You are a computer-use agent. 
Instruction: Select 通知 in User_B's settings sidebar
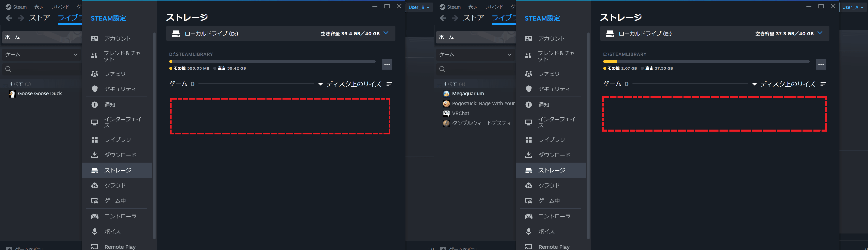click(x=116, y=105)
